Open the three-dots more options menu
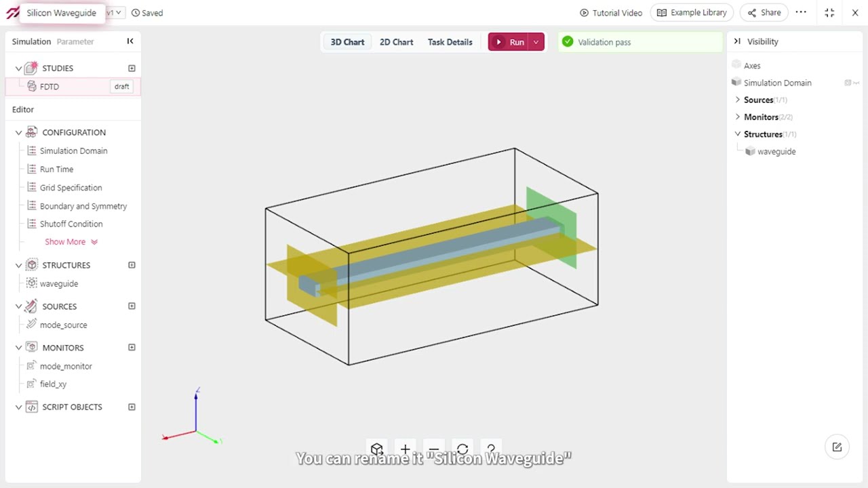Image resolution: width=868 pixels, height=488 pixels. click(x=801, y=12)
